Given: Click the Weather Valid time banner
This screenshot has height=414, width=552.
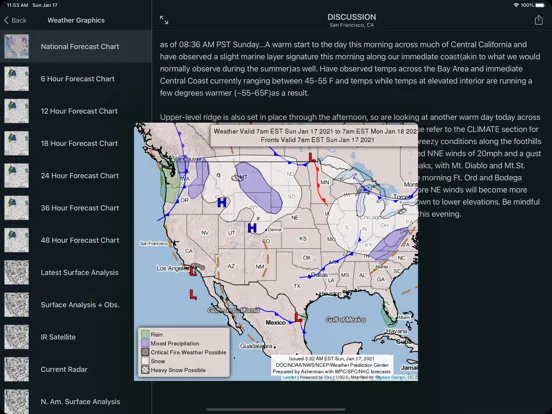Looking at the screenshot, I should (314, 135).
